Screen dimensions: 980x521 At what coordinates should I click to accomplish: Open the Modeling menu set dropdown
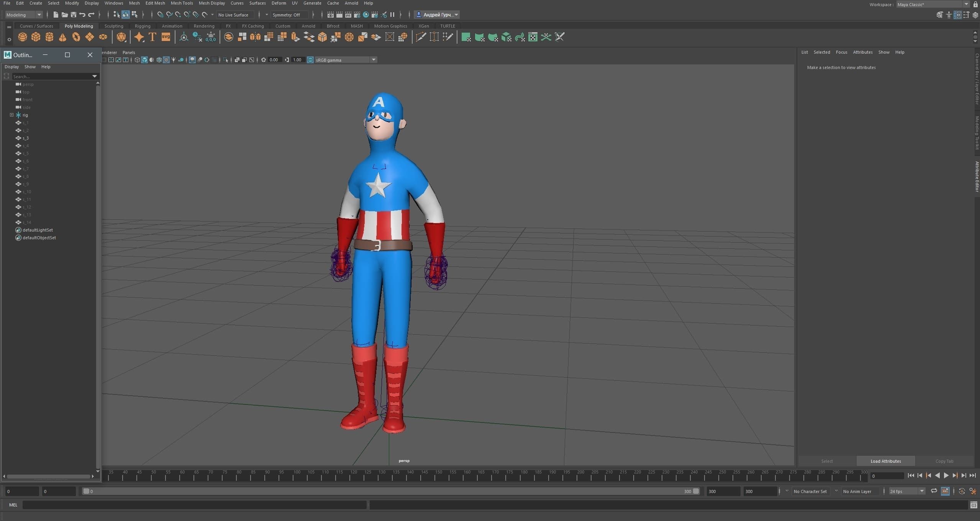tap(24, 15)
